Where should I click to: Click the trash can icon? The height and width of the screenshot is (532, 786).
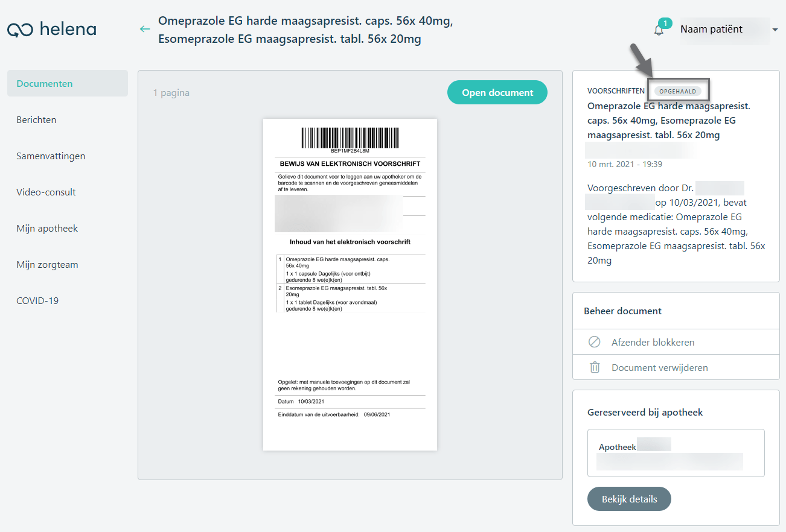tap(595, 367)
